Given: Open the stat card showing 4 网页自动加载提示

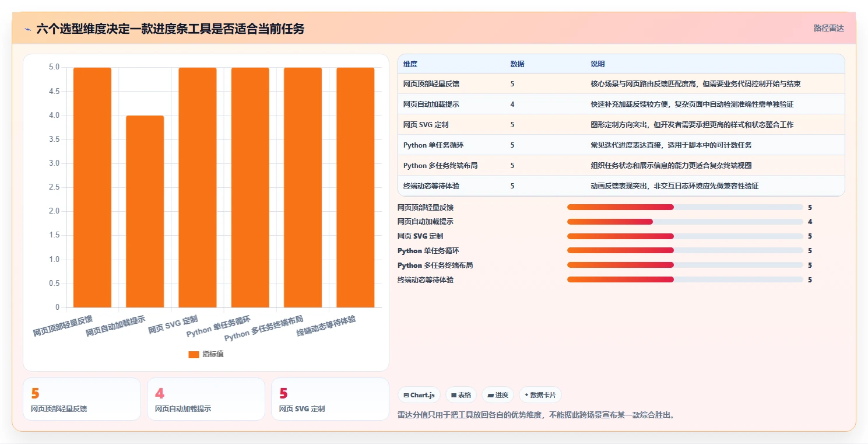Looking at the screenshot, I should point(206,399).
